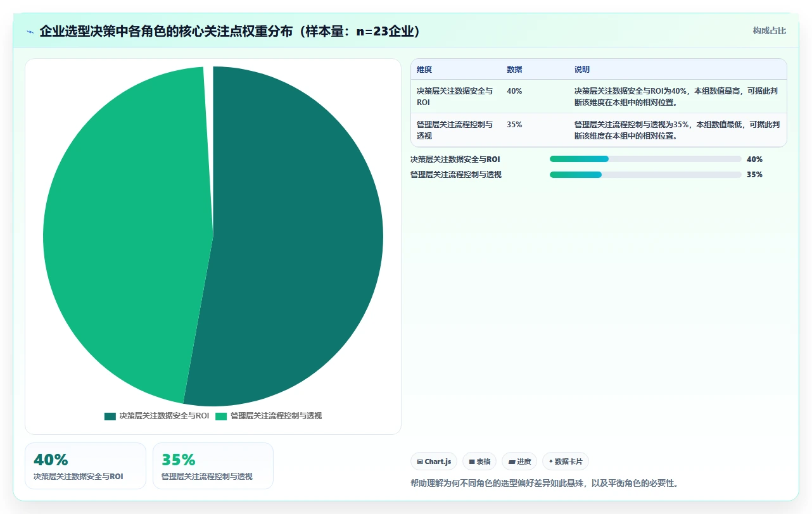The image size is (812, 514).
Task: Toggle the 管理层关注流程控制与透视 legend swatch
Action: [x=221, y=416]
